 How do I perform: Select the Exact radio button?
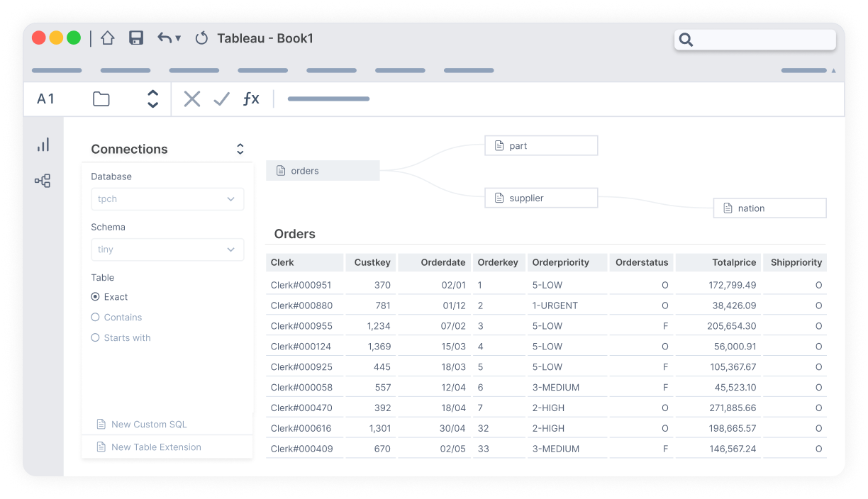pyautogui.click(x=96, y=297)
